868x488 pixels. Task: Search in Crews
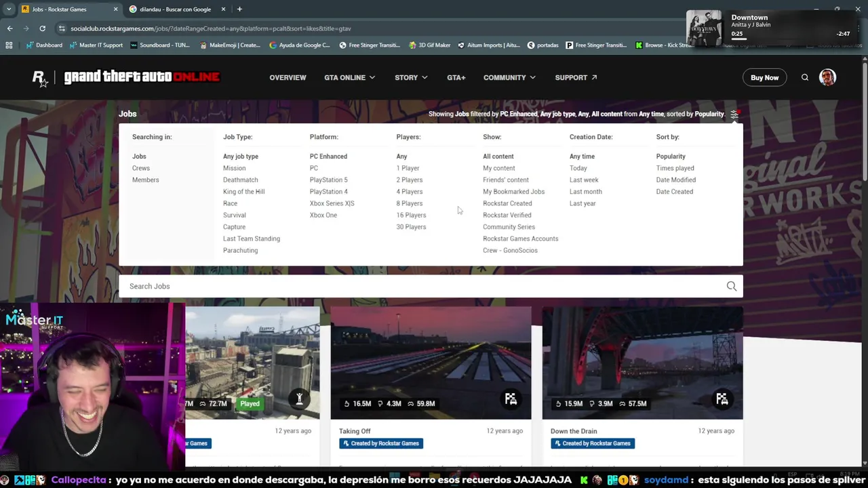(141, 168)
